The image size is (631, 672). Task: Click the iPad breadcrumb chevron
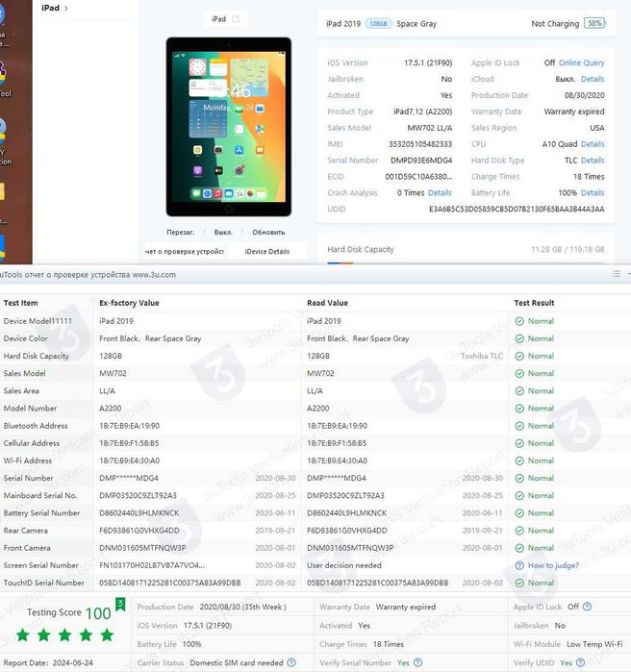coord(66,8)
